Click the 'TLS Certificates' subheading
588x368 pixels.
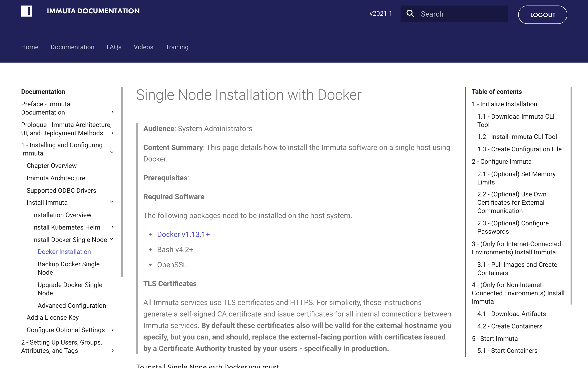(170, 284)
